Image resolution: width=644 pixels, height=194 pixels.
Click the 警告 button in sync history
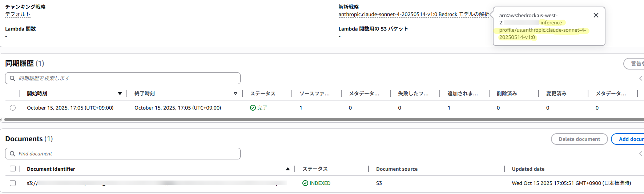coord(635,64)
